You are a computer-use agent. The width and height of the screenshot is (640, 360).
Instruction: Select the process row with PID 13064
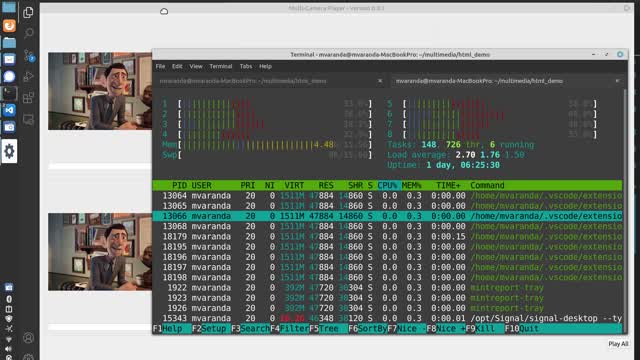pos(387,196)
